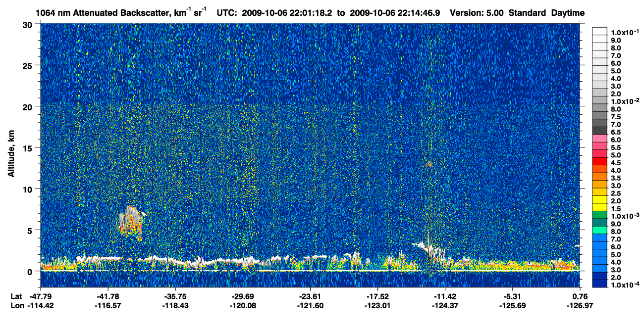Click the colorbar label '6.5'
The height and width of the screenshot is (330, 644).
pyautogui.click(x=616, y=132)
